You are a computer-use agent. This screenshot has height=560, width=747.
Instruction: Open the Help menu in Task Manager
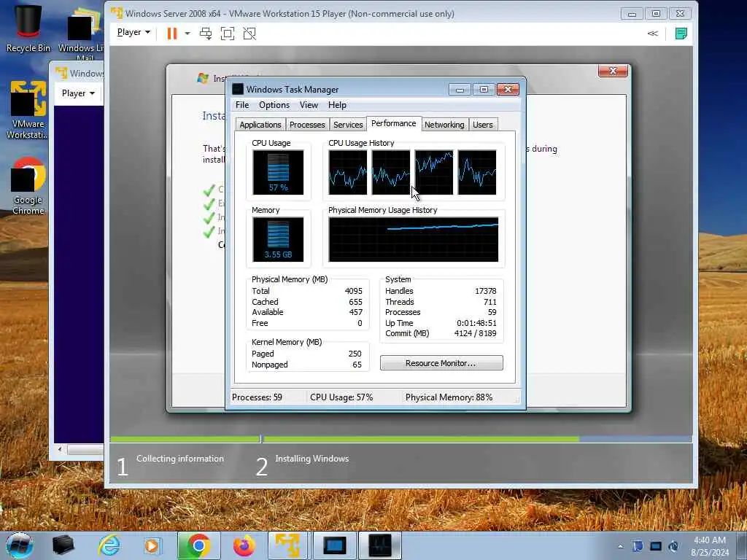pos(337,105)
